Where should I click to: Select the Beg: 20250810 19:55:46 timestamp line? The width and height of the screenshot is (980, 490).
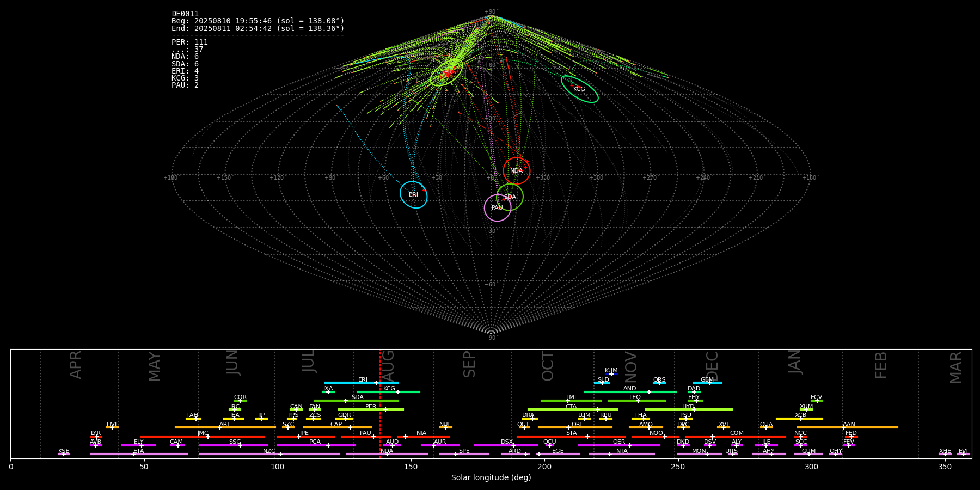258,21
